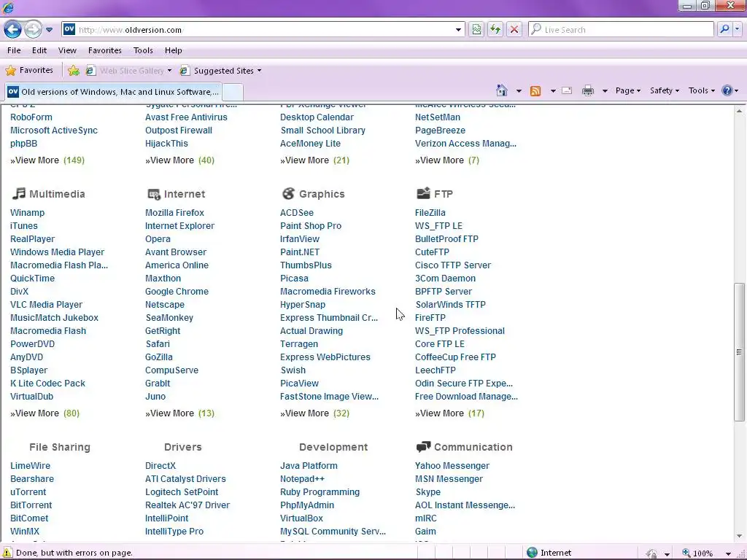
Task: Open the search provider options dropdown
Action: (737, 29)
